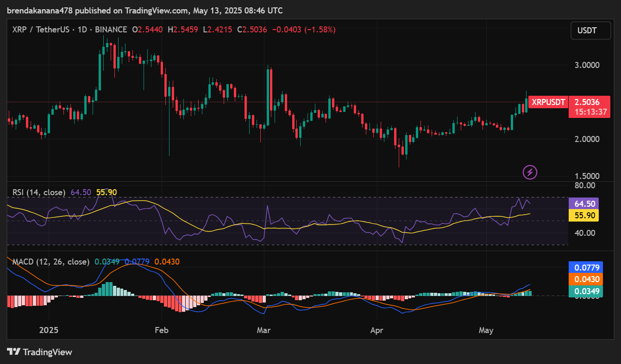Click the purple 64.50 RSI value tag
The width and height of the screenshot is (621, 364).
pyautogui.click(x=583, y=204)
